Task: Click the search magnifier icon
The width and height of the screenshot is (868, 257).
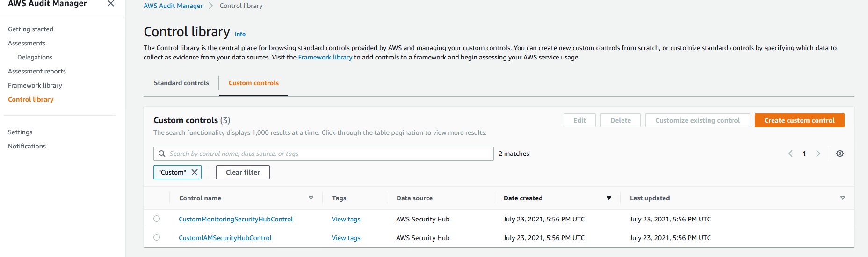Action: (x=162, y=154)
